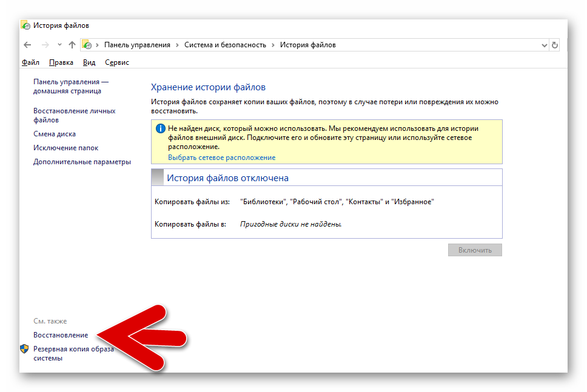Click the История файлов отключена status text

tap(227, 178)
